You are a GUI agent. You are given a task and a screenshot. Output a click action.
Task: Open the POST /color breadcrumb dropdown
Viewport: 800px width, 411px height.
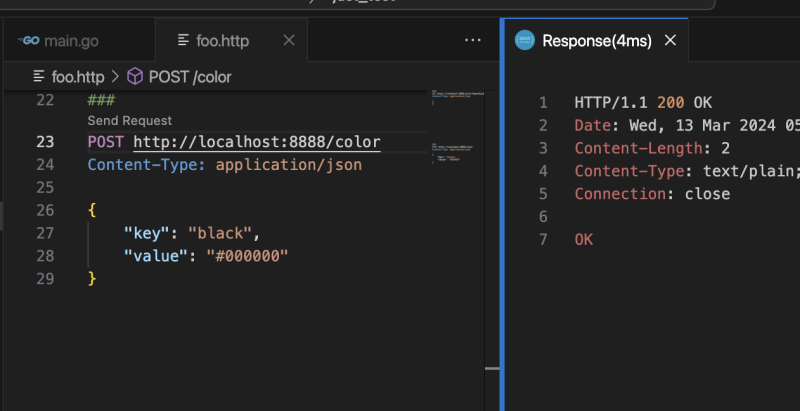point(188,76)
